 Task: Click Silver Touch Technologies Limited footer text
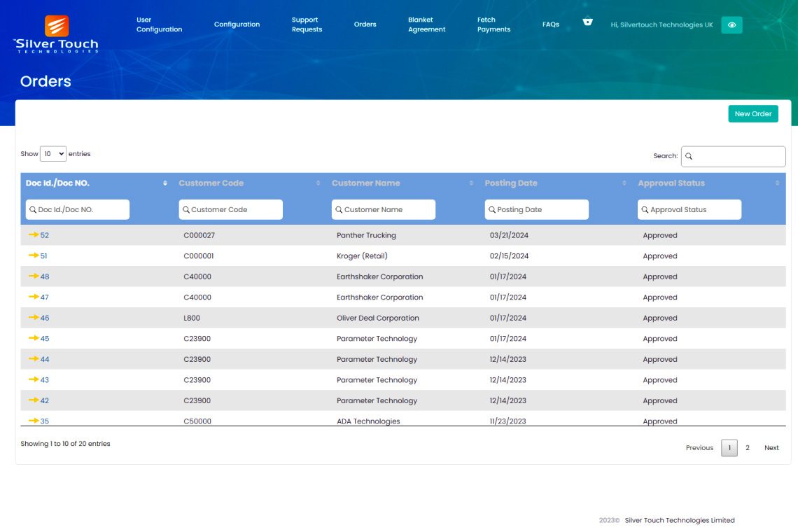pos(680,520)
